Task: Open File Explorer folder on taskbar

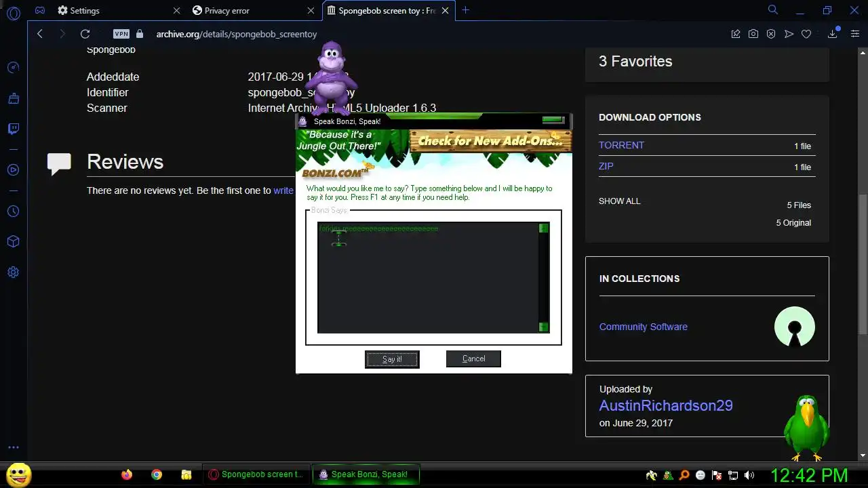Action: tap(186, 474)
